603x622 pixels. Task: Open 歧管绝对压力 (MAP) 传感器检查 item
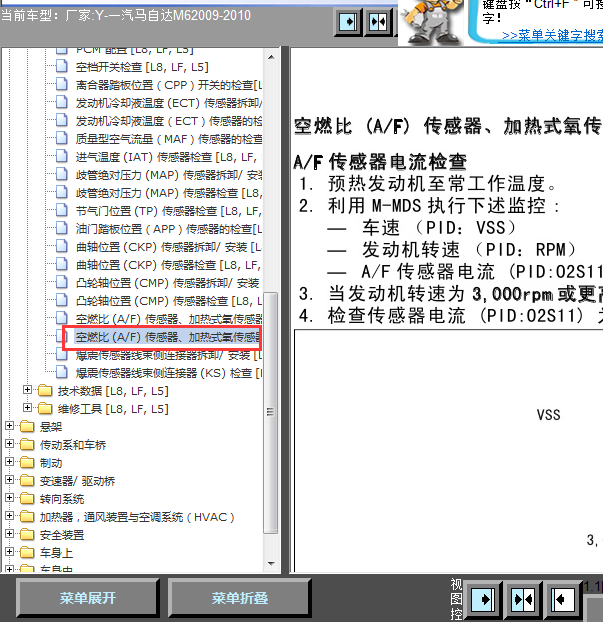pos(169,193)
